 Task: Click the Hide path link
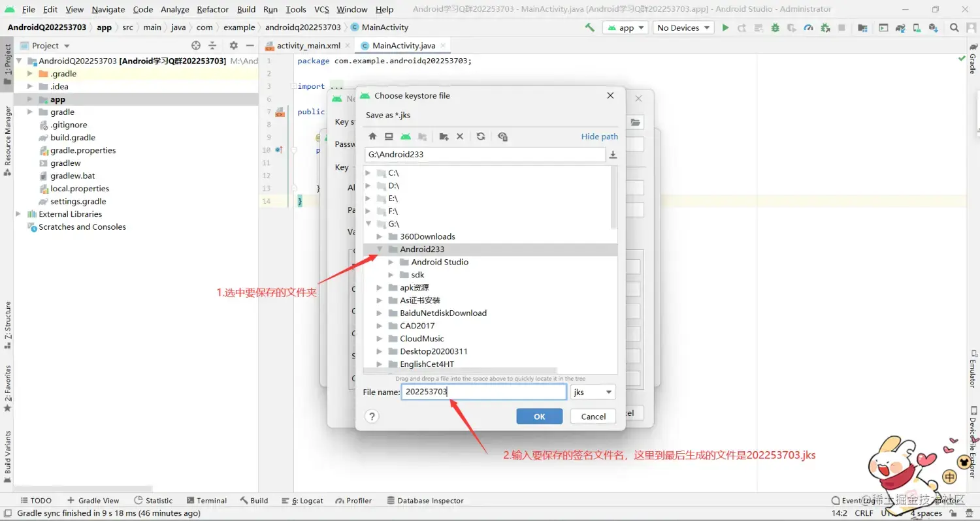tap(599, 136)
